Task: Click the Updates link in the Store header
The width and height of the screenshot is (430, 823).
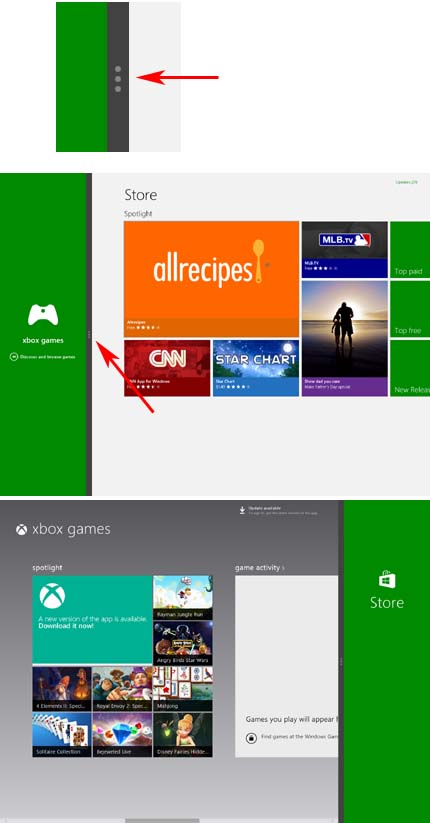Action: point(406,182)
